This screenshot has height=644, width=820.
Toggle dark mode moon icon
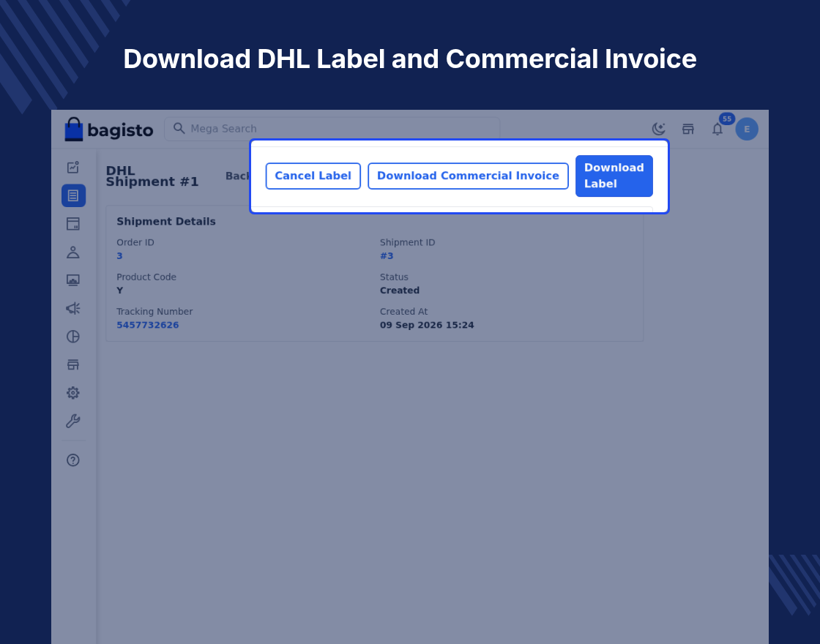[x=658, y=129]
